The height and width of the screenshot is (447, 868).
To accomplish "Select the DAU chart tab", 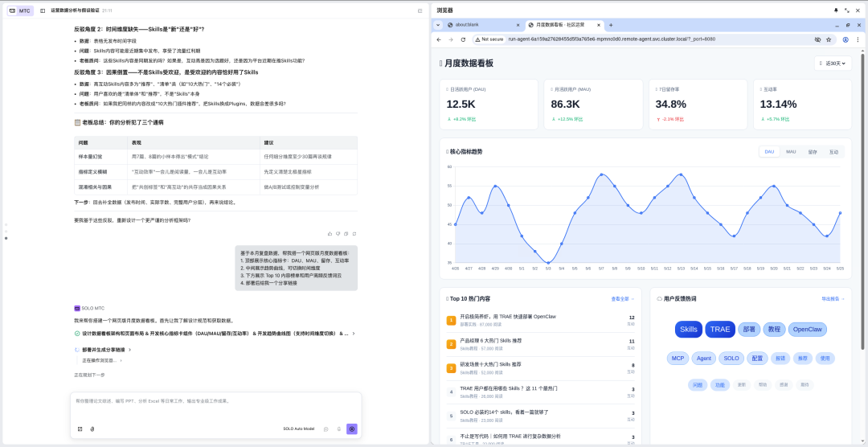I will pyautogui.click(x=769, y=152).
